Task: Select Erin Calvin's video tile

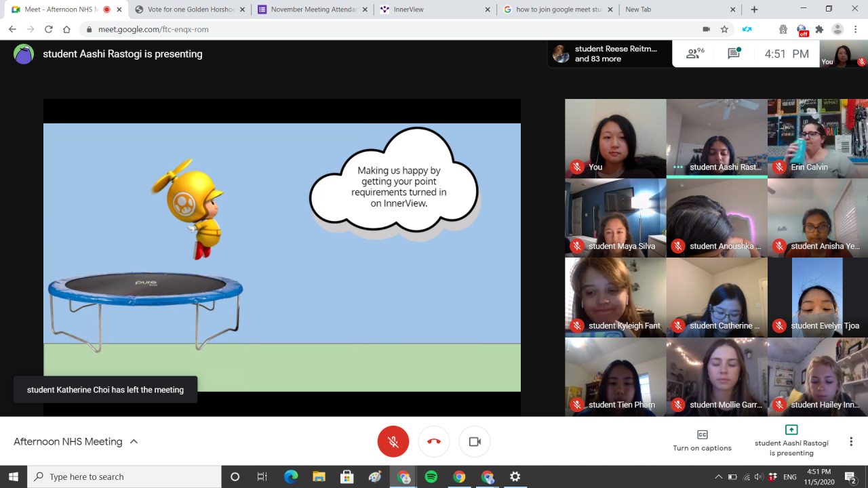Action: pos(818,139)
